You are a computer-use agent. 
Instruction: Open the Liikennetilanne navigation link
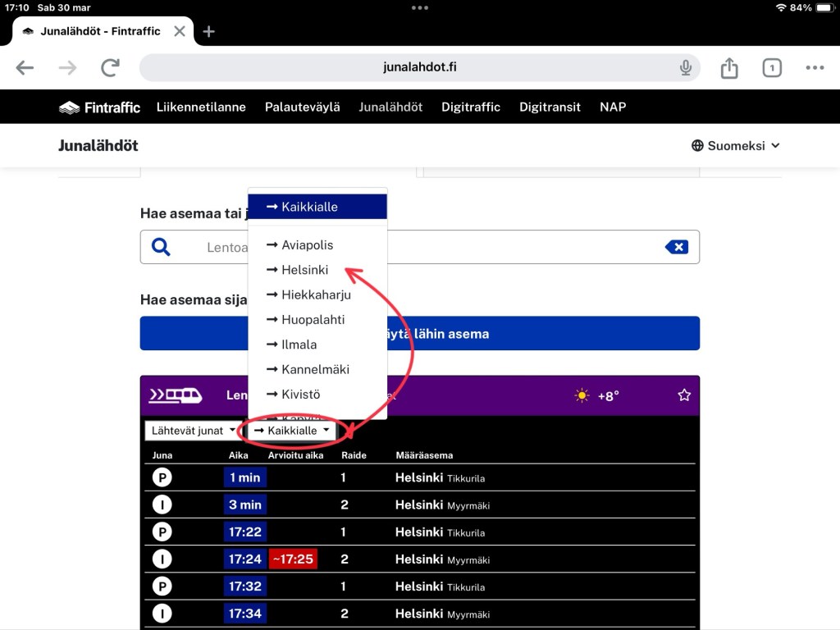click(201, 107)
